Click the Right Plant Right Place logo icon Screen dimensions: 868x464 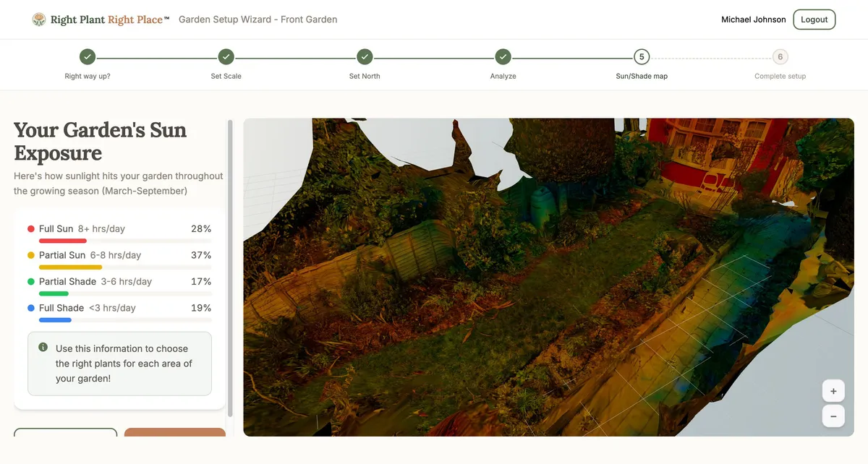pyautogui.click(x=38, y=19)
